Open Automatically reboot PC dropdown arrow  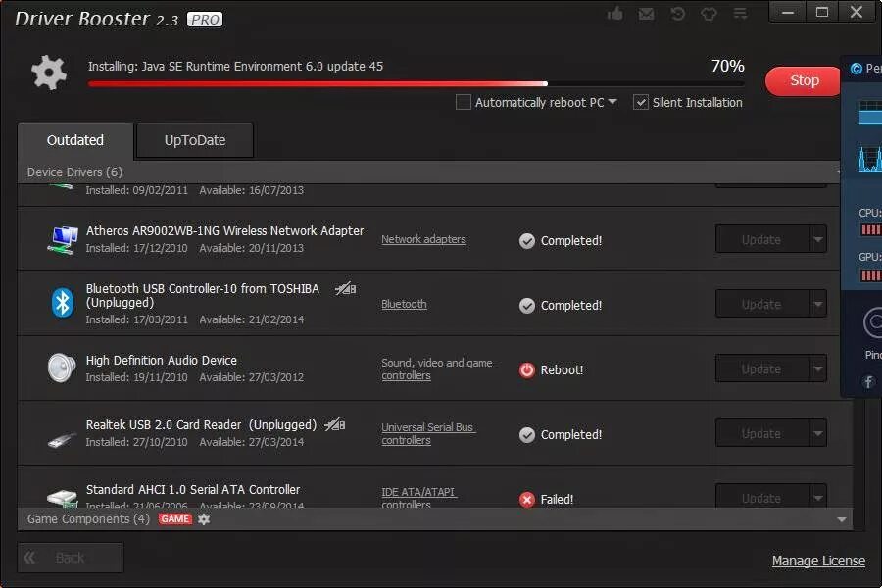coord(612,102)
